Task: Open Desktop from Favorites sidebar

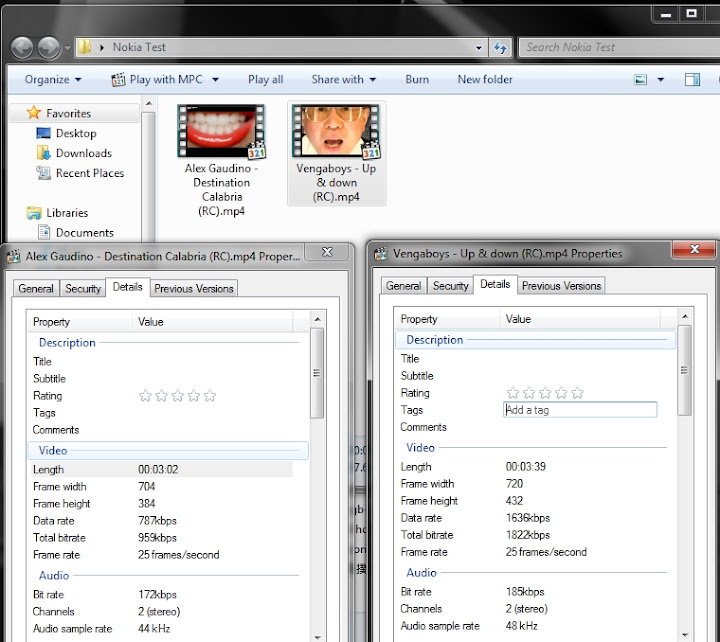Action: click(76, 133)
